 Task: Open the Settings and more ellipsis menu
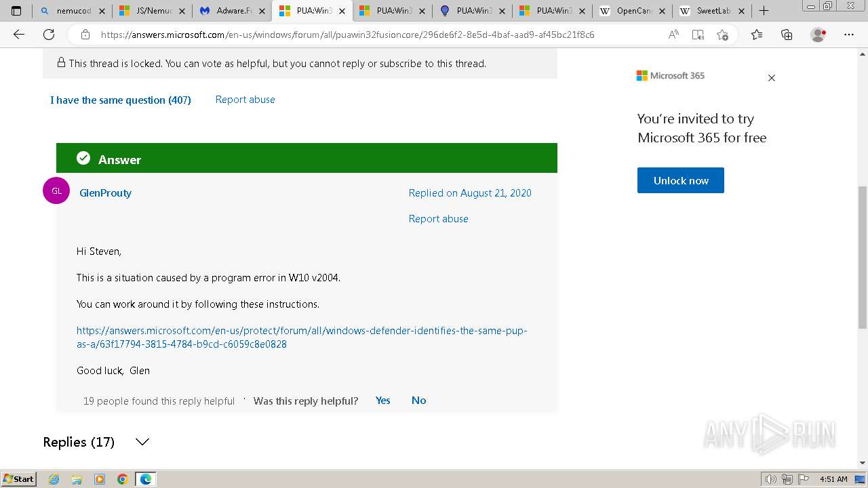[x=849, y=35]
